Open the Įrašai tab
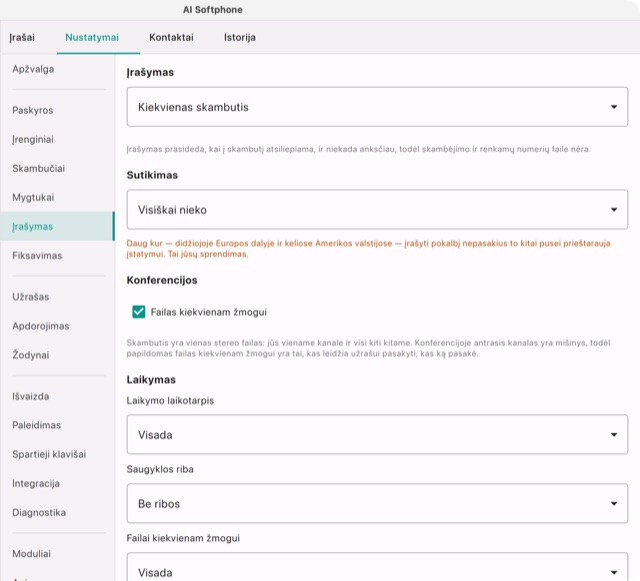The width and height of the screenshot is (640, 581). [x=22, y=38]
